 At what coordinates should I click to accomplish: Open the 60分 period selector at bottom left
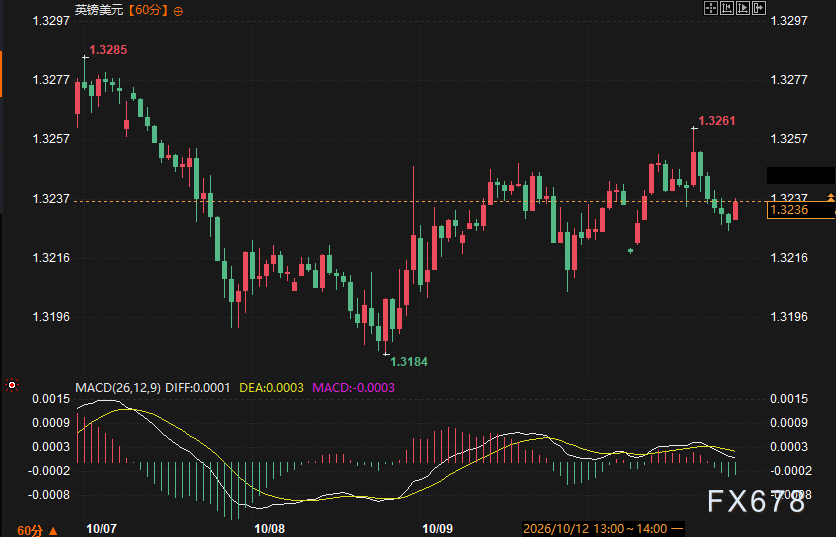37,530
